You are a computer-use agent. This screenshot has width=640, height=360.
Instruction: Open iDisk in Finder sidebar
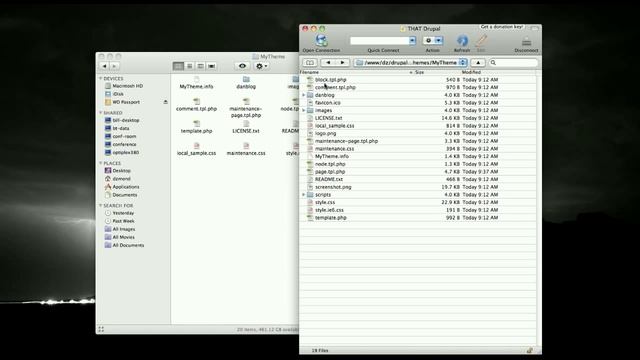pos(118,94)
